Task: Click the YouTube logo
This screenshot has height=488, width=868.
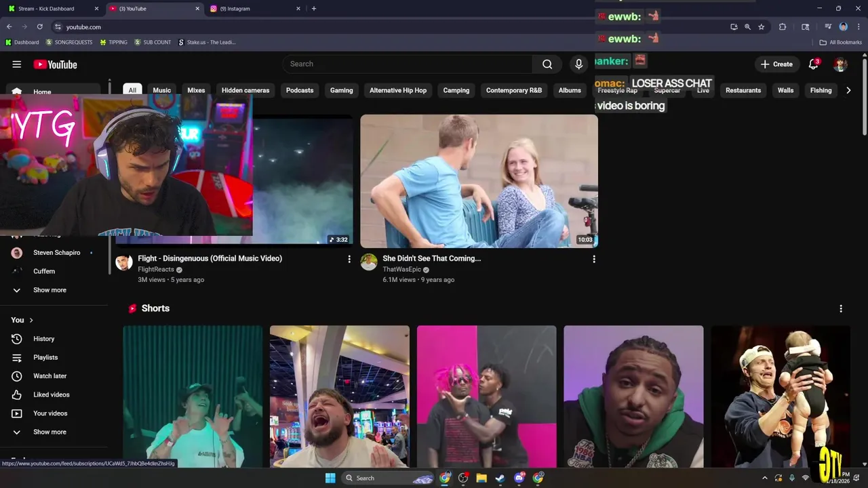Action: 55,64
